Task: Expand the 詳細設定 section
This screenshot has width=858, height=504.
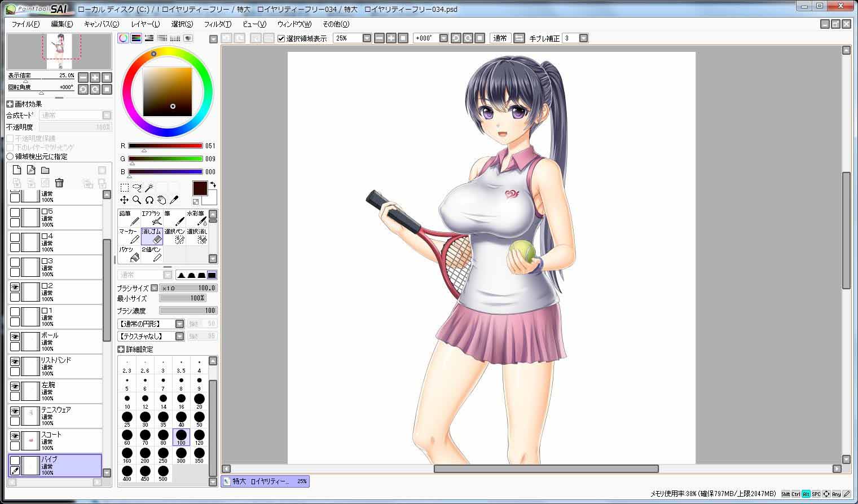Action: [121, 350]
